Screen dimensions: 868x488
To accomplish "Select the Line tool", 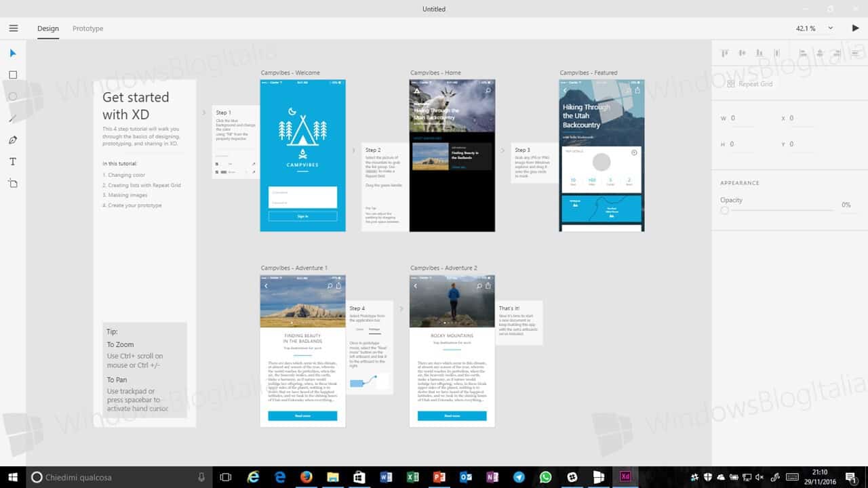I will pos(13,119).
